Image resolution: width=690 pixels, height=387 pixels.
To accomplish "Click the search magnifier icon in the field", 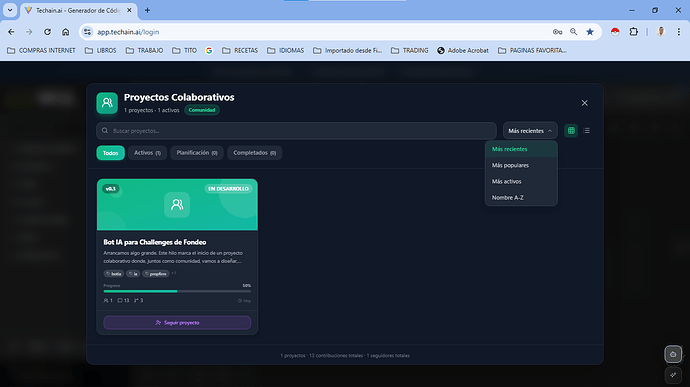I will click(105, 131).
